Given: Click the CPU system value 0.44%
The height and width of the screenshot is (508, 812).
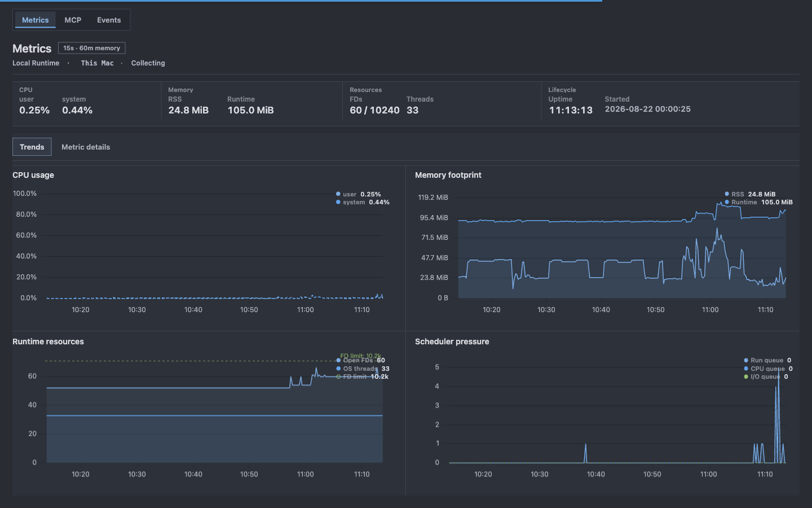Looking at the screenshot, I should pyautogui.click(x=77, y=110).
